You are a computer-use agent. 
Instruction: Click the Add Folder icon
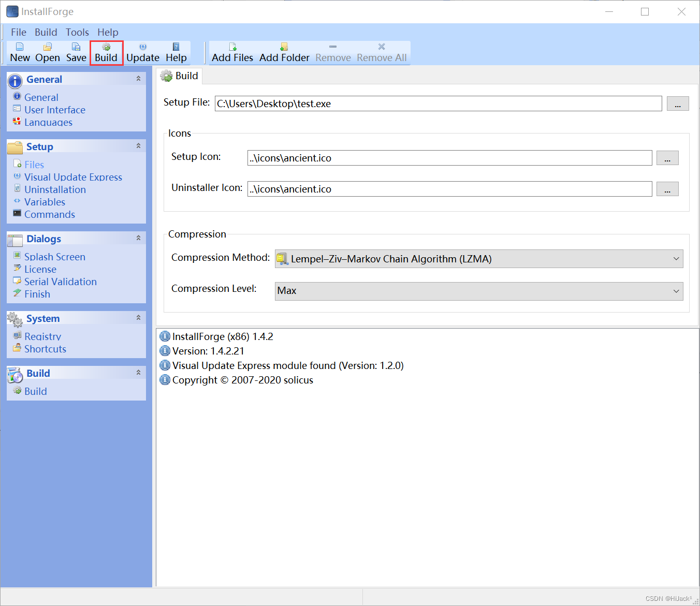pos(284,52)
